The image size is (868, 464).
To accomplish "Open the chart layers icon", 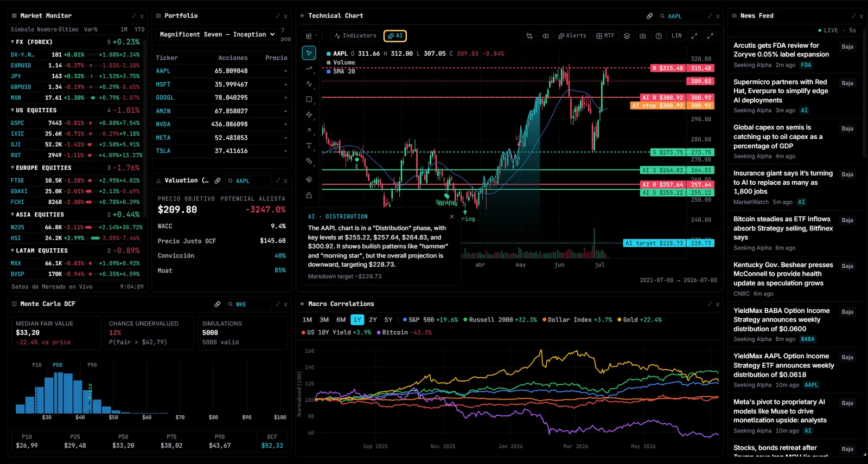I will (627, 36).
